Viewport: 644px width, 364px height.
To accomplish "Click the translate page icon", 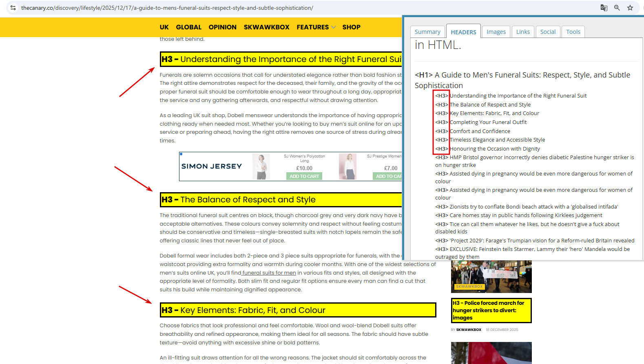I will [604, 8].
